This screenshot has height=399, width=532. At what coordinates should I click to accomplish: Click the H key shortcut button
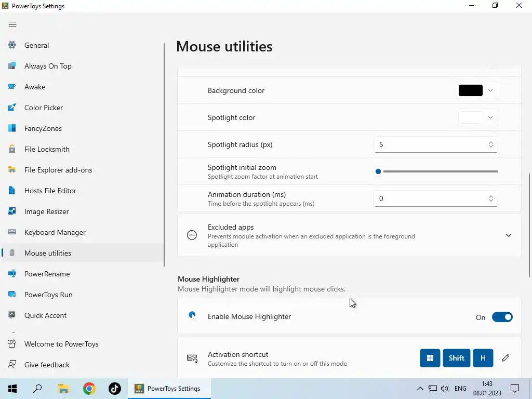(x=483, y=358)
